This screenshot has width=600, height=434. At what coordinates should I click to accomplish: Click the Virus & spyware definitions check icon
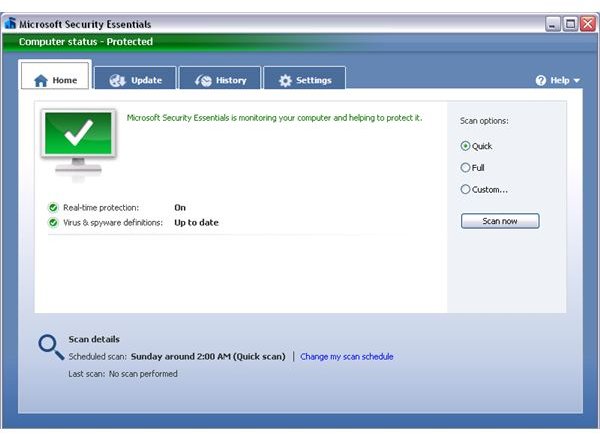[53, 223]
